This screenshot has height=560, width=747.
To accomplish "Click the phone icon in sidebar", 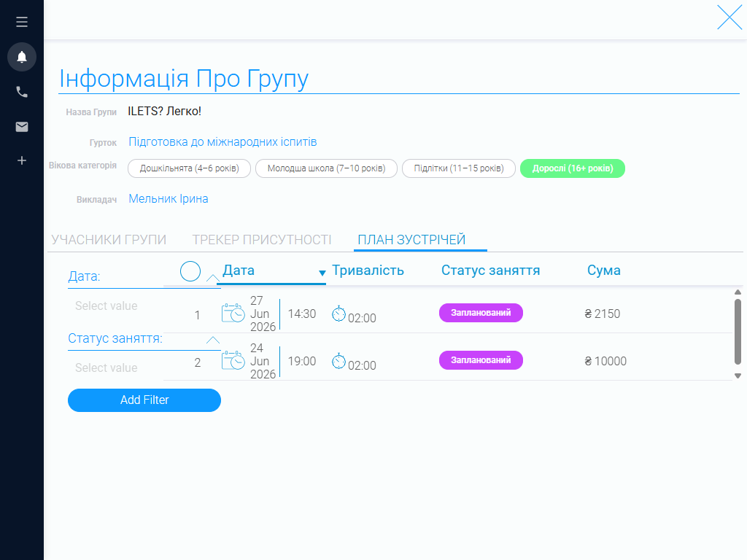I will 22,92.
